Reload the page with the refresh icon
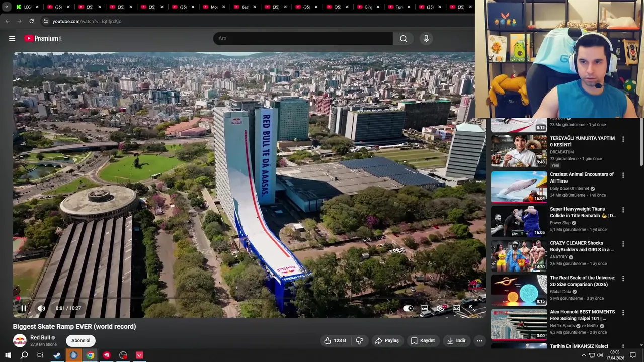The width and height of the screenshot is (644, 362). [31, 21]
